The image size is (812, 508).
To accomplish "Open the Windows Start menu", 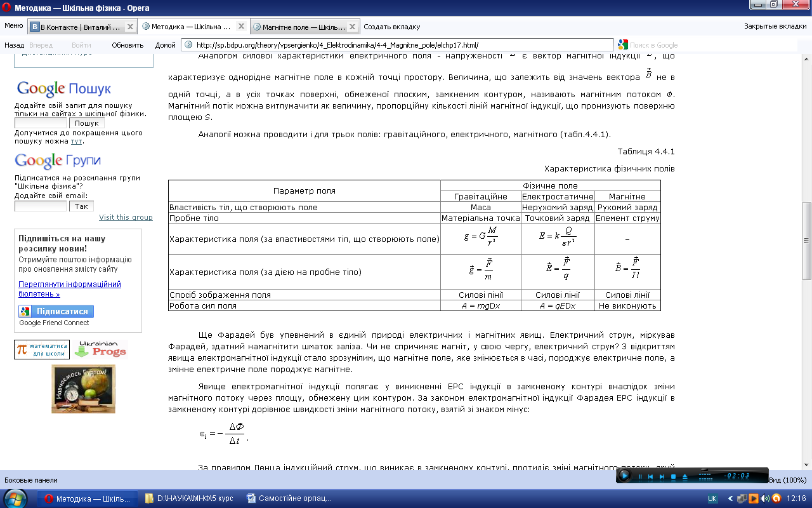I will [15, 498].
